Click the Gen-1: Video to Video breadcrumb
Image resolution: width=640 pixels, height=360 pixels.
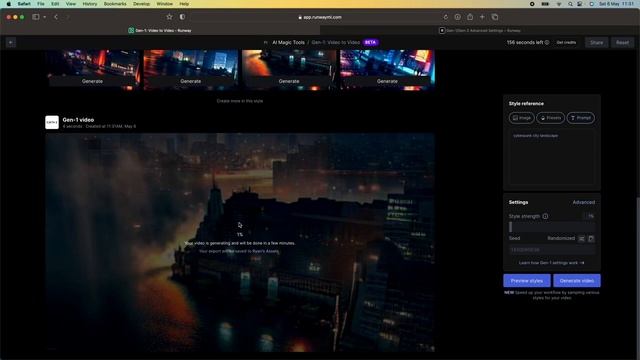(x=336, y=42)
